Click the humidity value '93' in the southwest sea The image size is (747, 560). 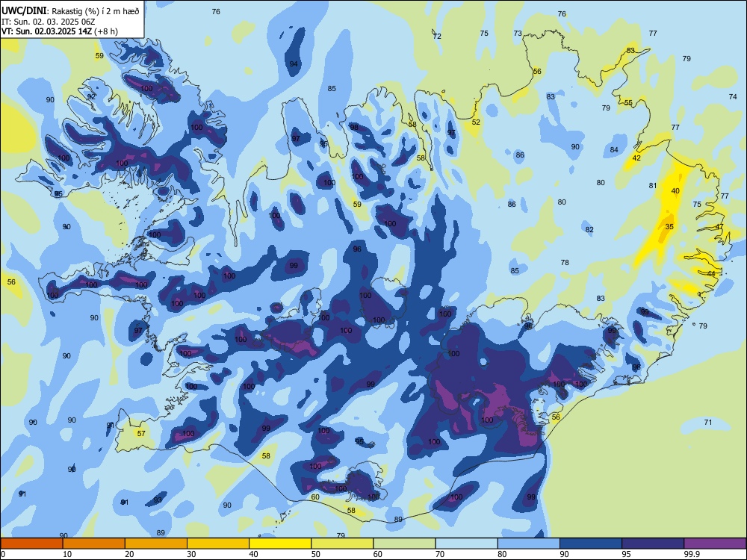pos(158,500)
